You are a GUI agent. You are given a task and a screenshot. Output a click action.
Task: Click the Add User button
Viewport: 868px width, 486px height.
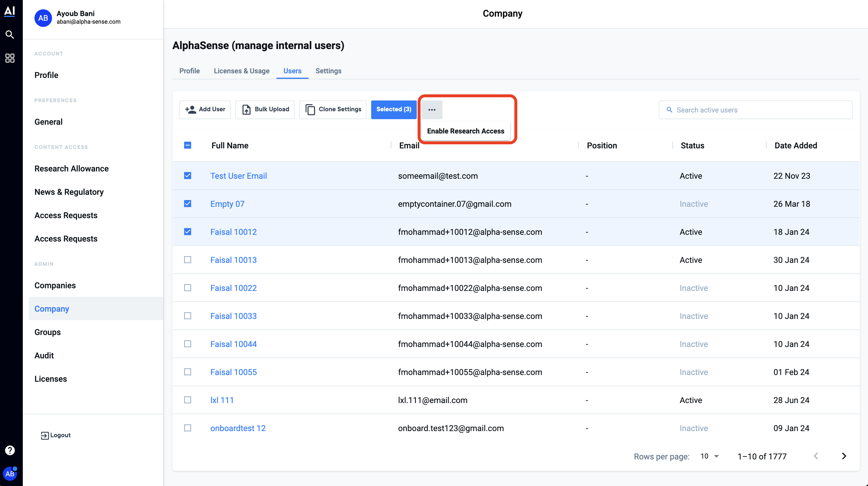click(x=205, y=110)
